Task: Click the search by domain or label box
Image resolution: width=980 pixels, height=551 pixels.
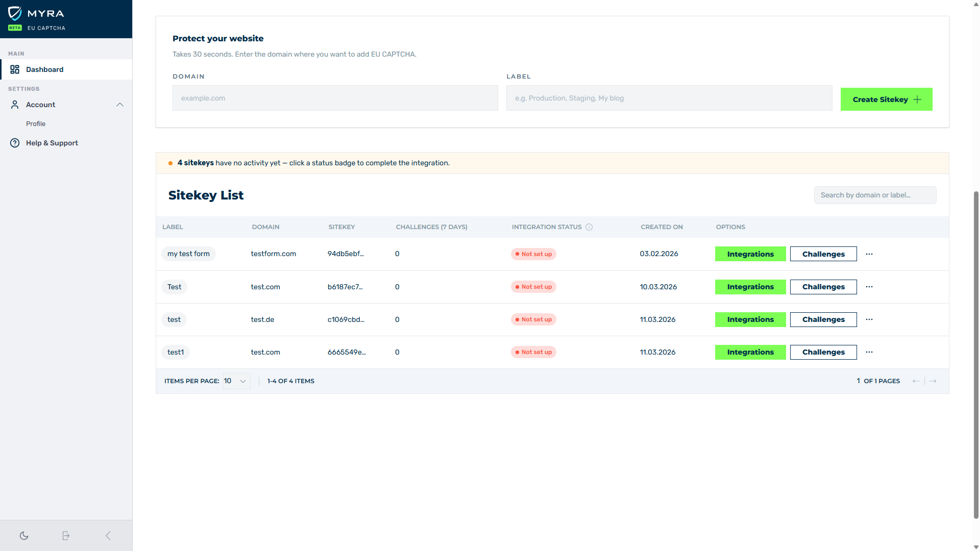Action: (x=875, y=195)
